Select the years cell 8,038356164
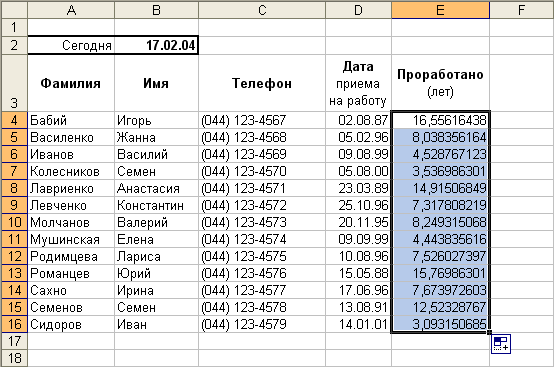The image size is (554, 367). [440, 137]
